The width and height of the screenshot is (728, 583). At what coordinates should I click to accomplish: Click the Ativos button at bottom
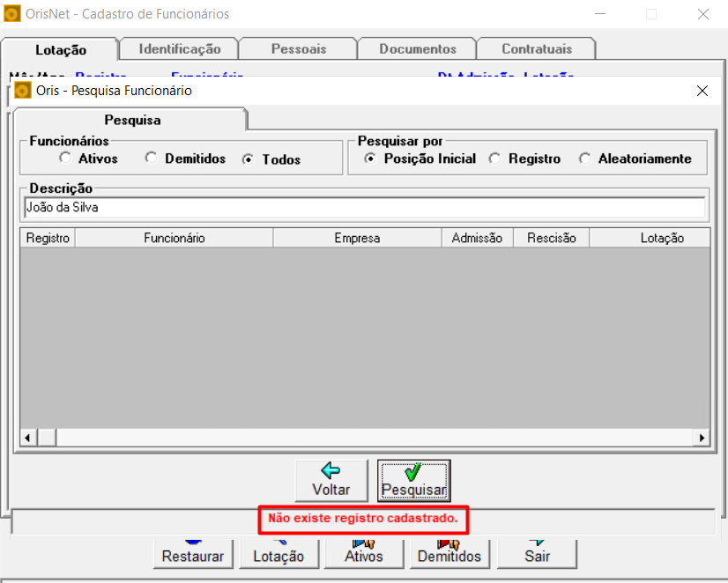(x=363, y=554)
